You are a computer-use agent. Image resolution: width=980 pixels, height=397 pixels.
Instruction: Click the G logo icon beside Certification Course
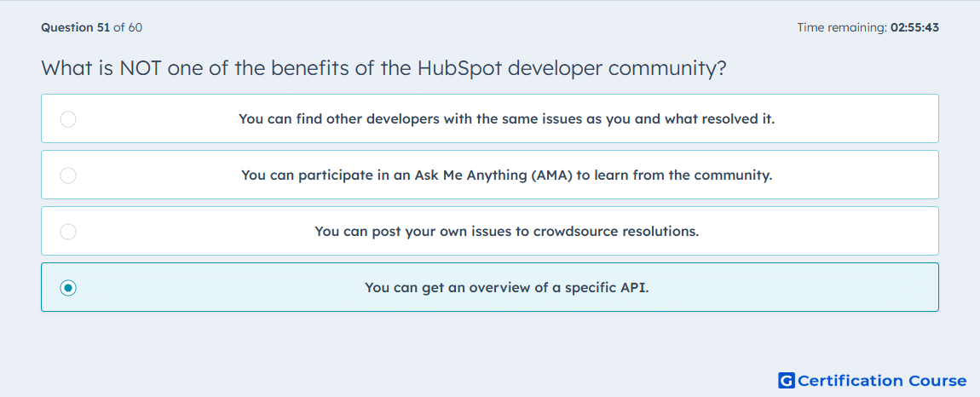[x=787, y=381]
